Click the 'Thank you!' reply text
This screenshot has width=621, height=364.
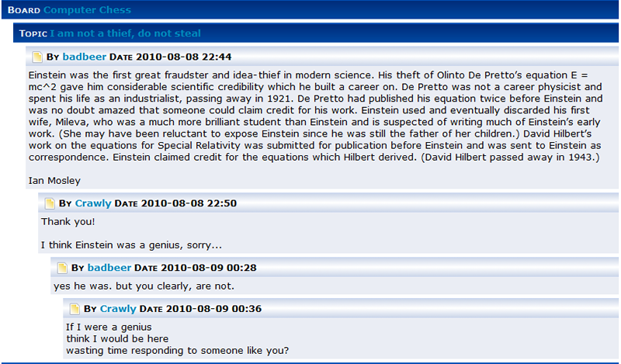click(x=68, y=221)
